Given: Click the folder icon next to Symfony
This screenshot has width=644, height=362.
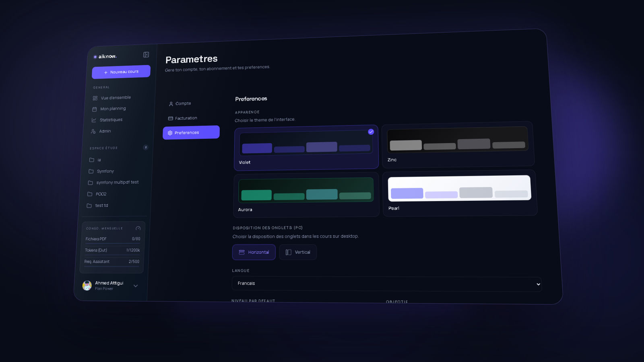Looking at the screenshot, I should click(91, 171).
